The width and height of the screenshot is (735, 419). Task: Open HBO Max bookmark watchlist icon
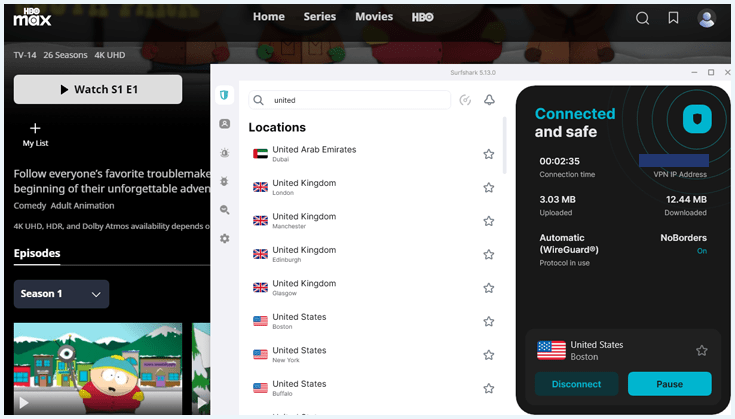673,18
